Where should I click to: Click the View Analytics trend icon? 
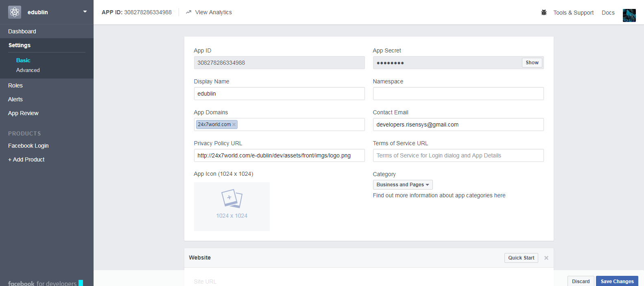pos(188,12)
